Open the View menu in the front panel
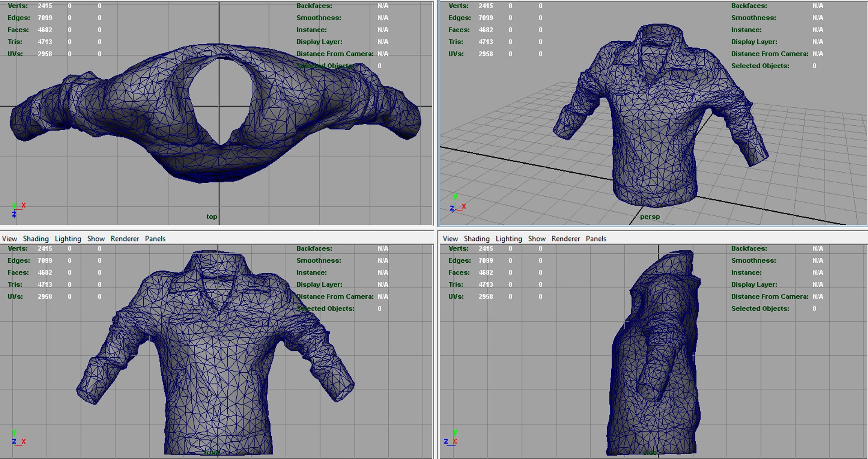The image size is (868, 459). click(x=9, y=239)
